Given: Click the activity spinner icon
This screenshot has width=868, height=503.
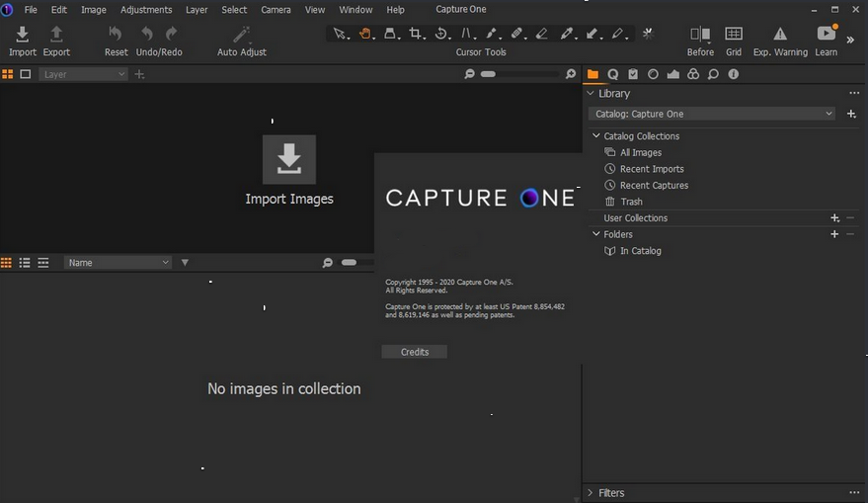Looking at the screenshot, I should pos(648,34).
